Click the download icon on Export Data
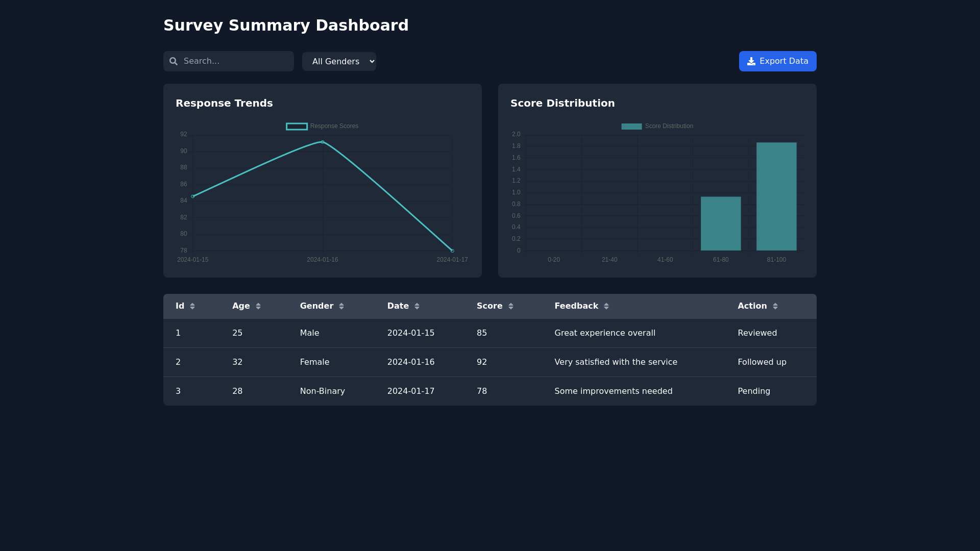980x551 pixels. pos(751,61)
